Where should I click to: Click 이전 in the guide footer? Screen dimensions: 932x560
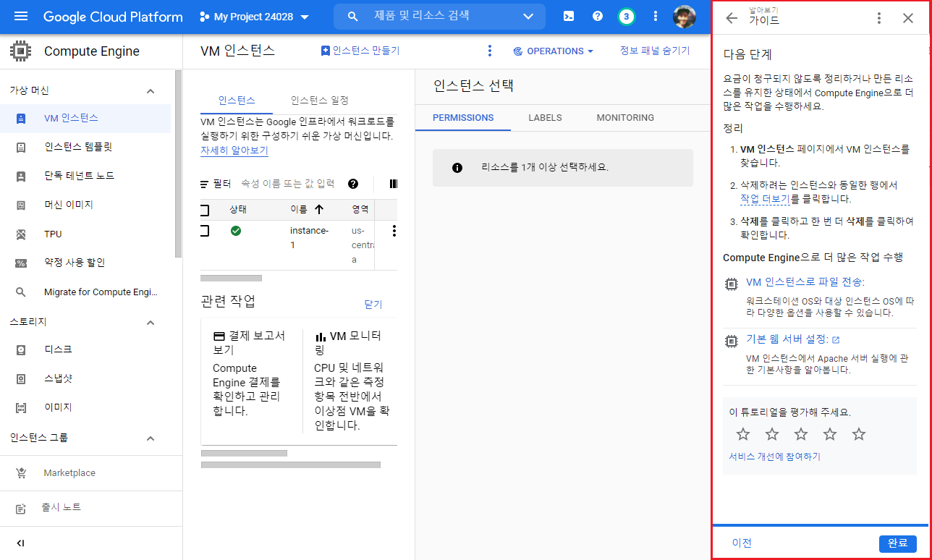(742, 543)
